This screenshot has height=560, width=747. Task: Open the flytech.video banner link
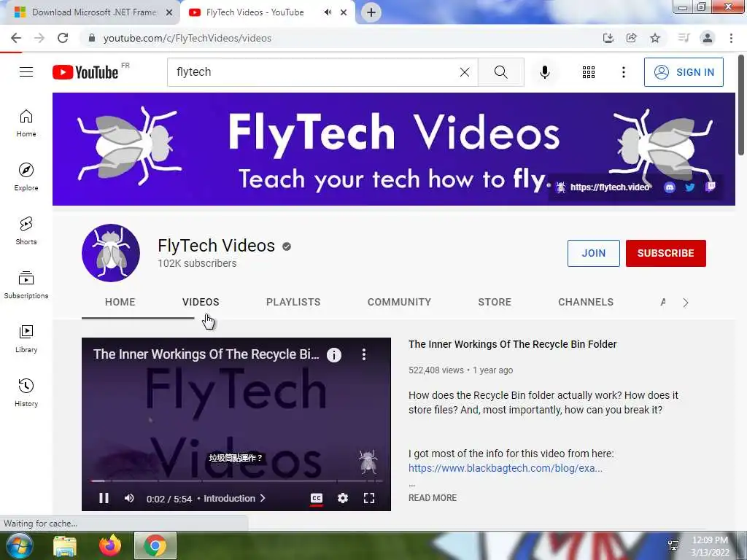click(609, 187)
